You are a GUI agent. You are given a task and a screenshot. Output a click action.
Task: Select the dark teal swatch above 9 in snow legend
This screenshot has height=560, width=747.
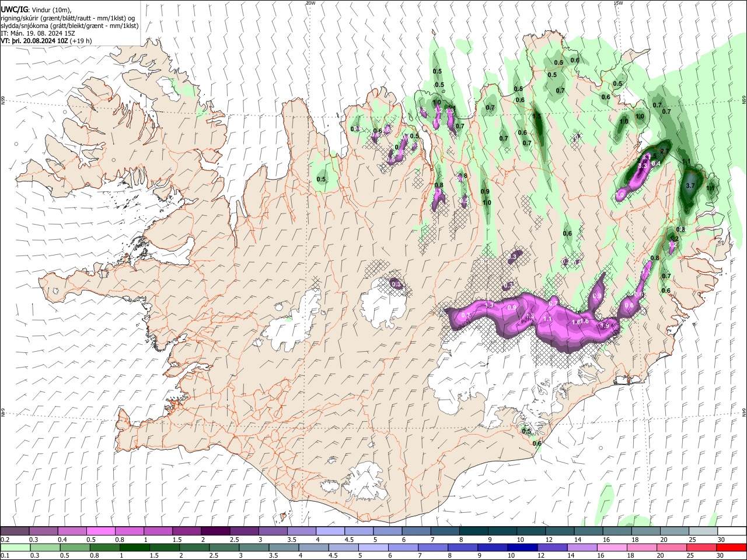[x=502, y=531]
